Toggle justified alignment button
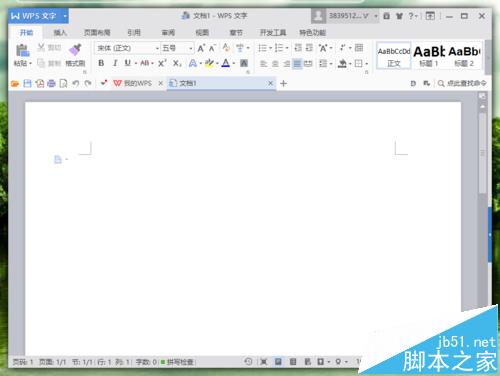The height and width of the screenshot is (376, 500). [297, 63]
